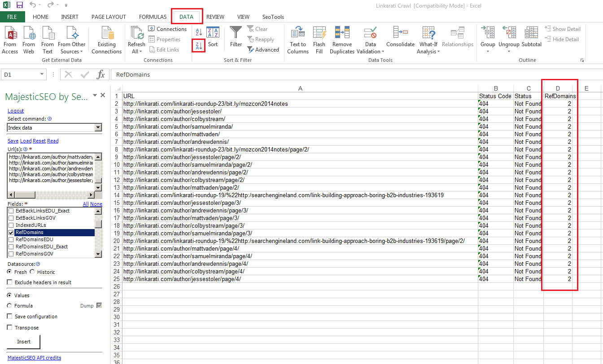Select the Historic datasource option
This screenshot has height=364, width=603.
[x=32, y=272]
